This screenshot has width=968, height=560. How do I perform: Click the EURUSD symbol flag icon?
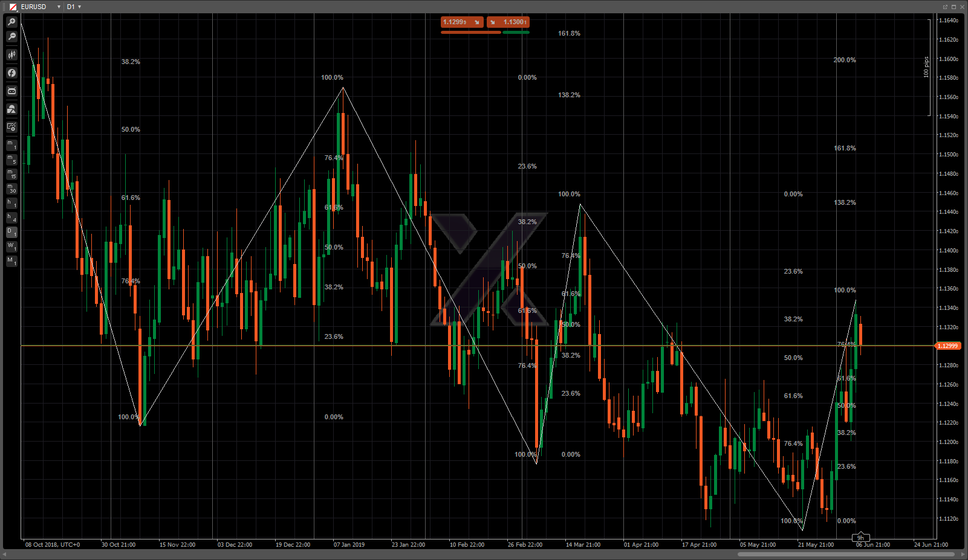(13, 7)
